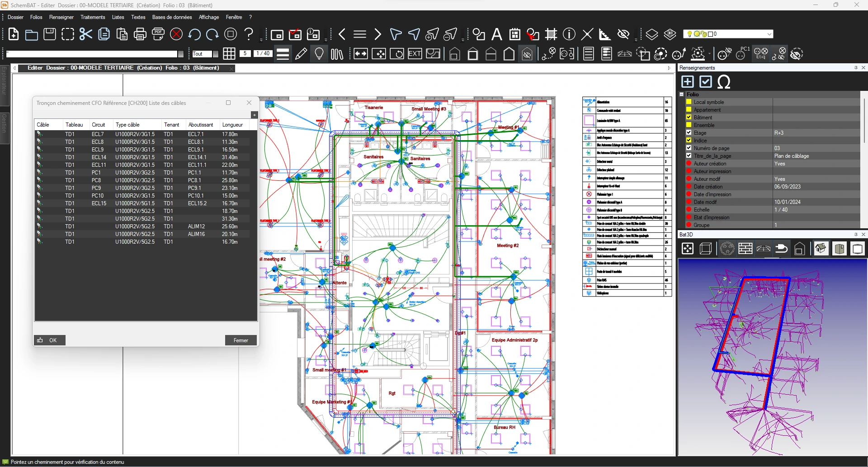Click the scissors cut icon
Viewport: 868px width, 467px height.
tap(85, 34)
